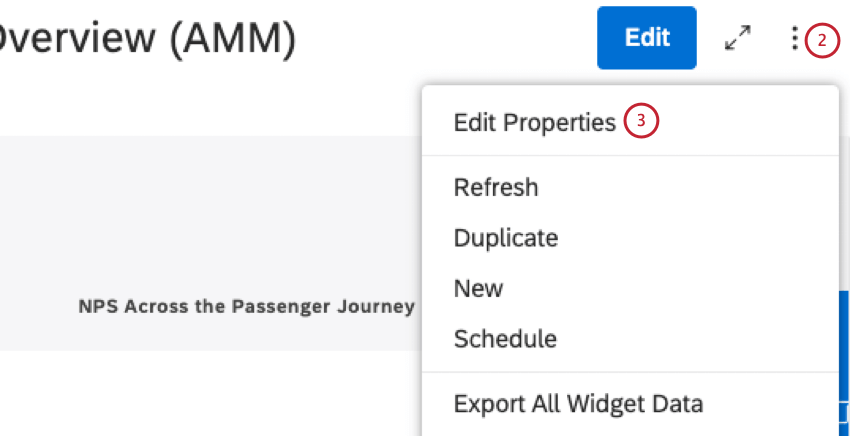The image size is (850, 436).
Task: Select the NPS Across the Passenger Journey label
Action: click(246, 307)
